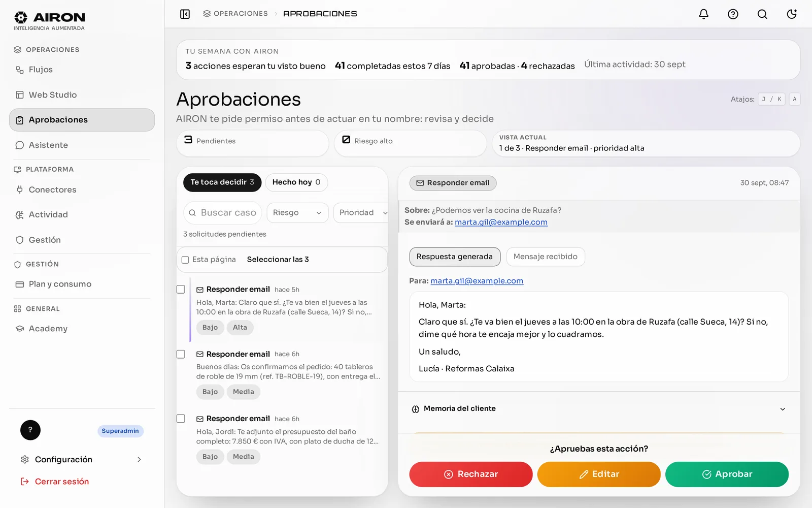Viewport: 812px width, 508px height.
Task: Open Web Studio from its sidebar icon
Action: (20, 95)
